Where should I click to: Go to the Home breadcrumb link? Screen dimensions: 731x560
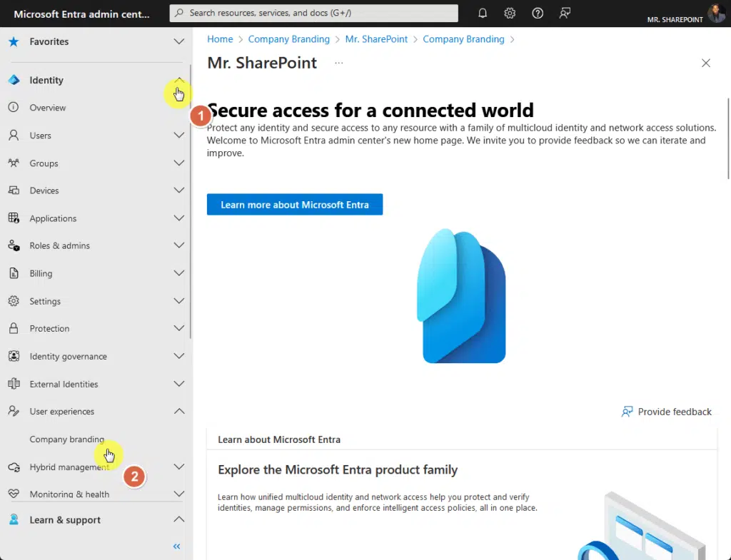click(220, 39)
